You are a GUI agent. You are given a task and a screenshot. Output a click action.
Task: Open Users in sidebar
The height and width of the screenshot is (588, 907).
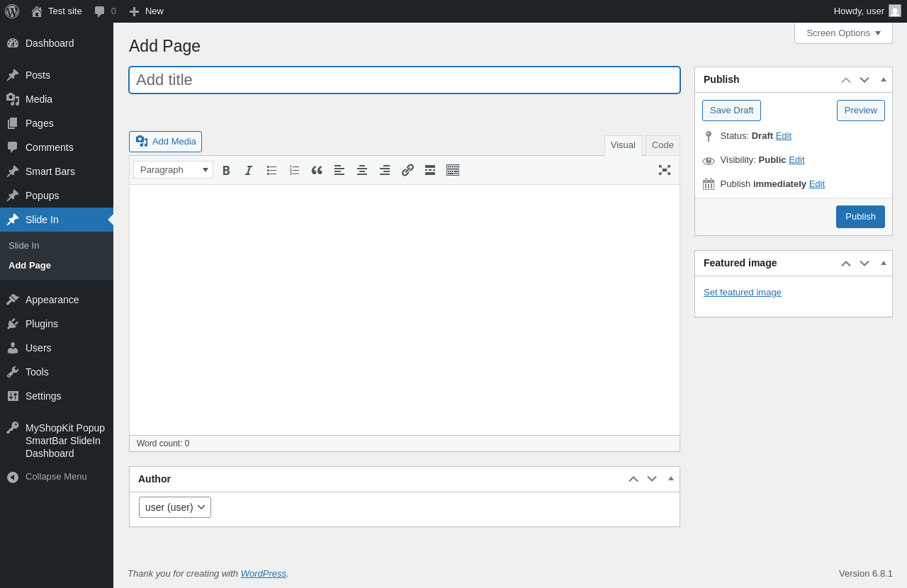[x=57, y=348]
